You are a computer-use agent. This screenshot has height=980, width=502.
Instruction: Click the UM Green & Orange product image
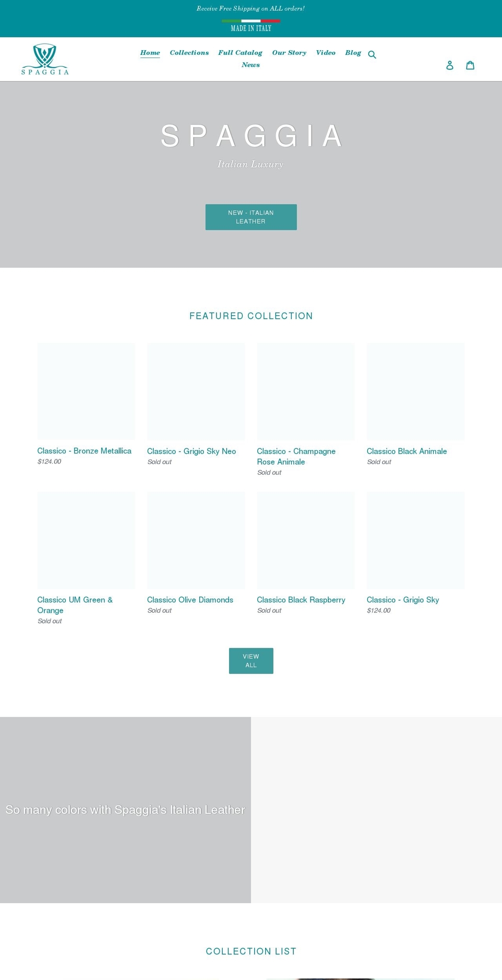coord(86,540)
